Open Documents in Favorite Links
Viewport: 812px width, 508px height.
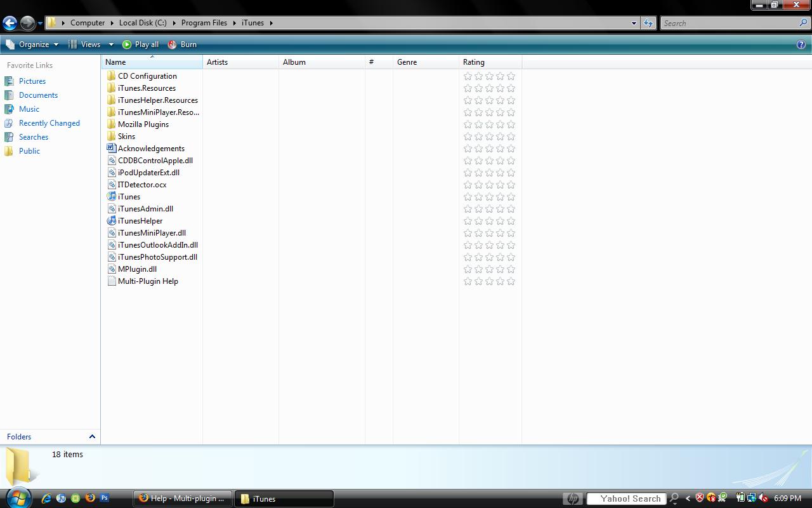pyautogui.click(x=38, y=95)
